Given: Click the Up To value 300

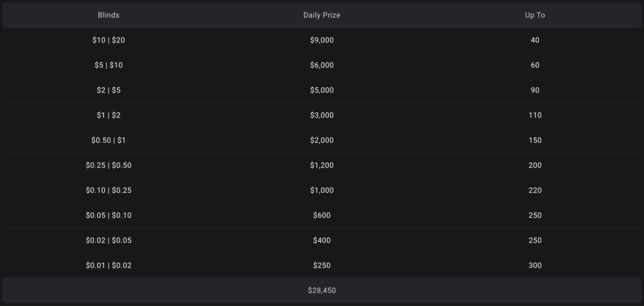Looking at the screenshot, I should 535,266.
